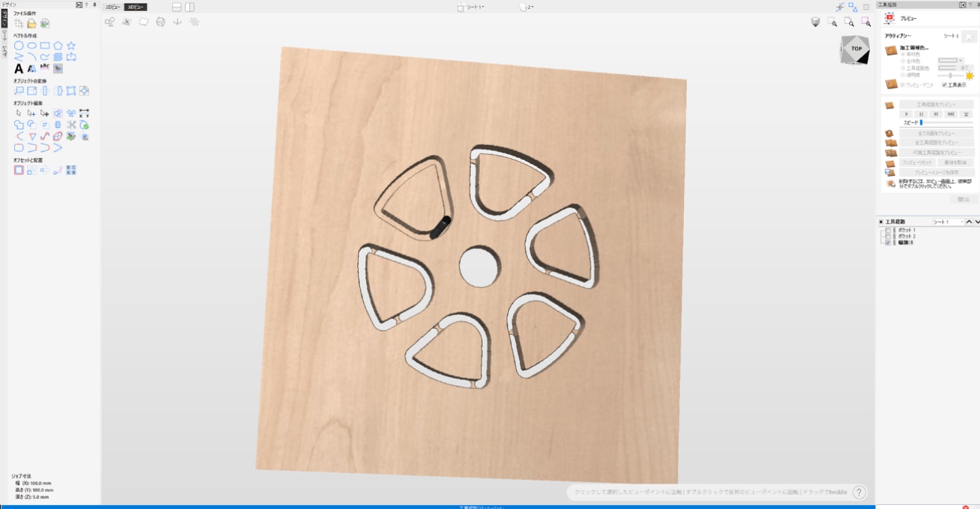The image size is (980, 509).
Task: Click the Draw Text 'A' tool
Action: point(19,68)
